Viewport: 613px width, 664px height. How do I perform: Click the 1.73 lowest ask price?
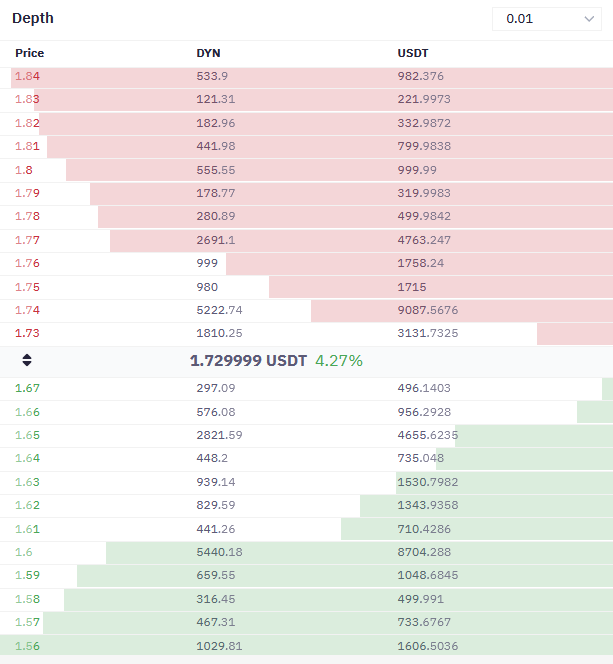[27, 333]
